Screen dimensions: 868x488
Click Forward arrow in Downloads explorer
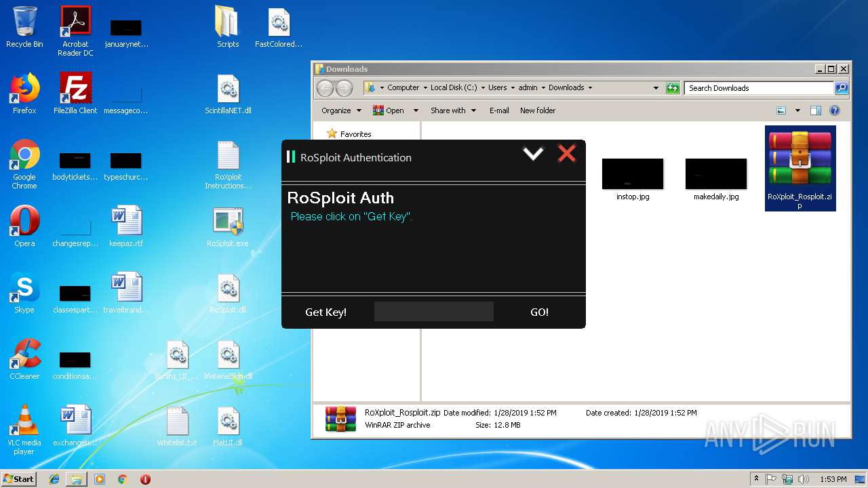coord(344,88)
